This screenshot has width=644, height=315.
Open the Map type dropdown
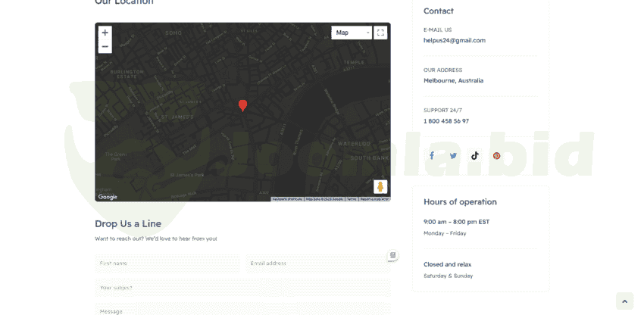coord(352,33)
